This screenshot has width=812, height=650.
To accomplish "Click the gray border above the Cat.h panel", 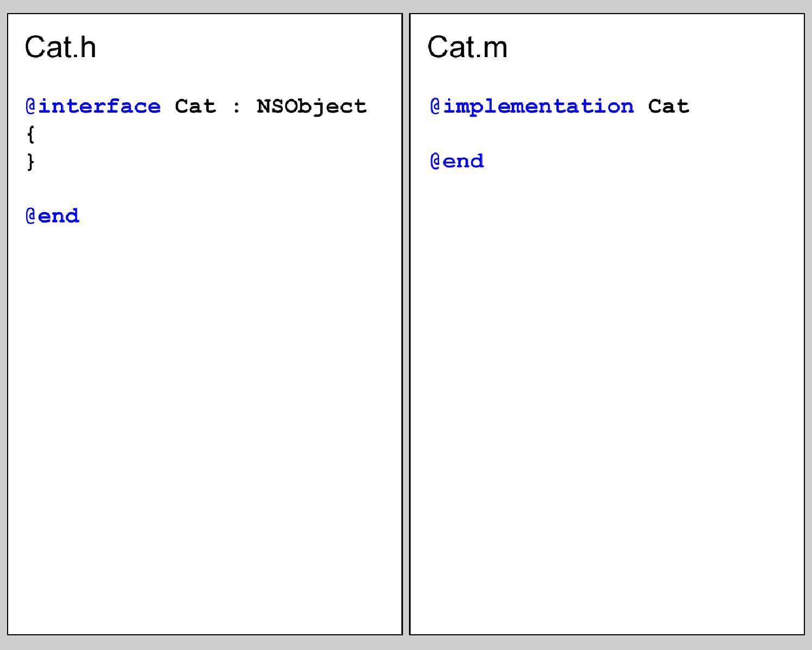I will 205,7.
